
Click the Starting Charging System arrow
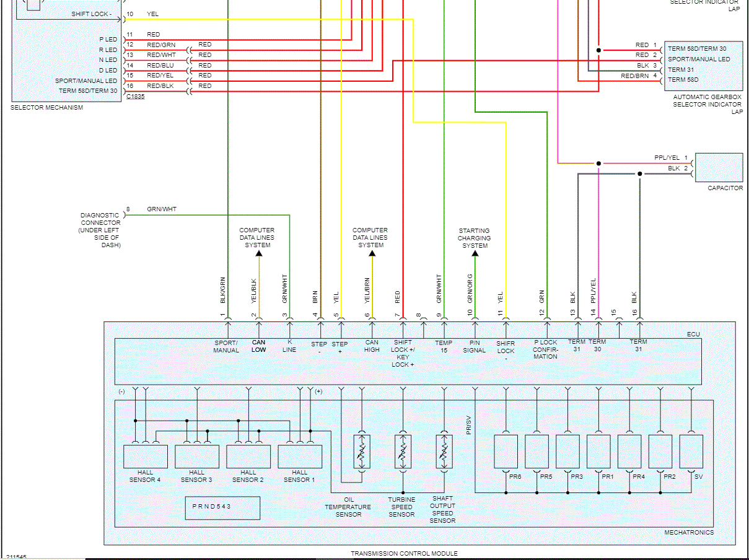pos(475,253)
